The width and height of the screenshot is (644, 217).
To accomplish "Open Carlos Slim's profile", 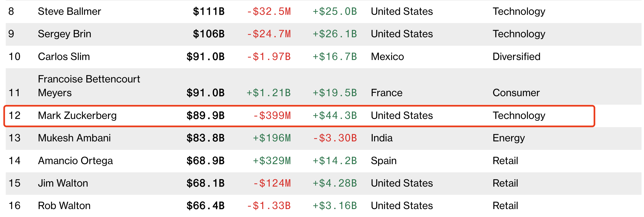I will (64, 57).
